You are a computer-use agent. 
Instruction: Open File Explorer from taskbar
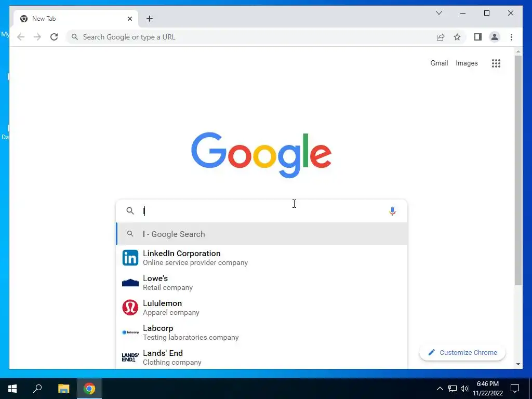tap(63, 389)
